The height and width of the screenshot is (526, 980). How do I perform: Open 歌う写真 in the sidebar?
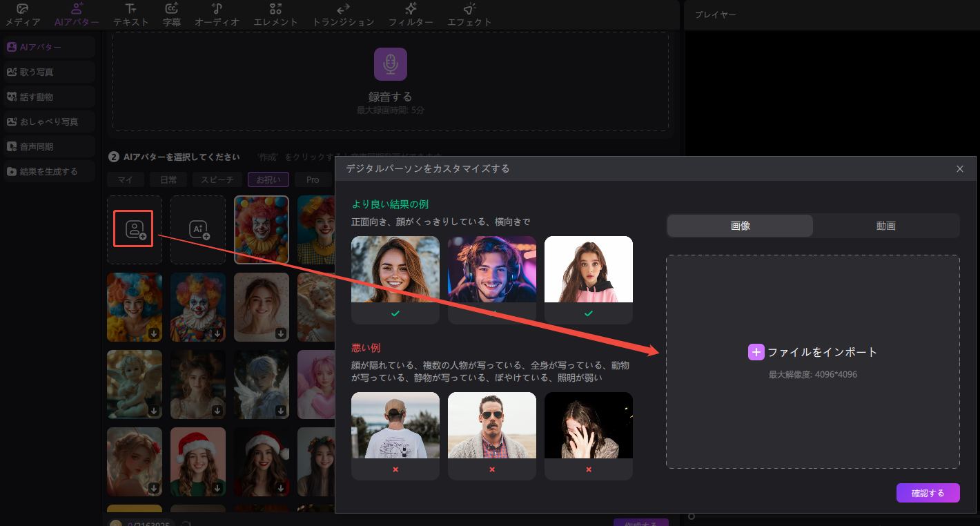48,72
